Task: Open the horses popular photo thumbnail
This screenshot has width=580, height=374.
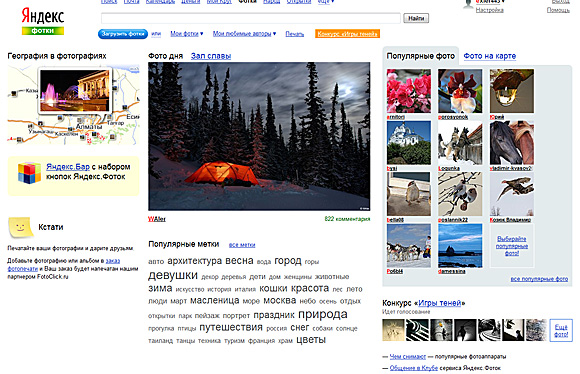Action: pos(512,143)
